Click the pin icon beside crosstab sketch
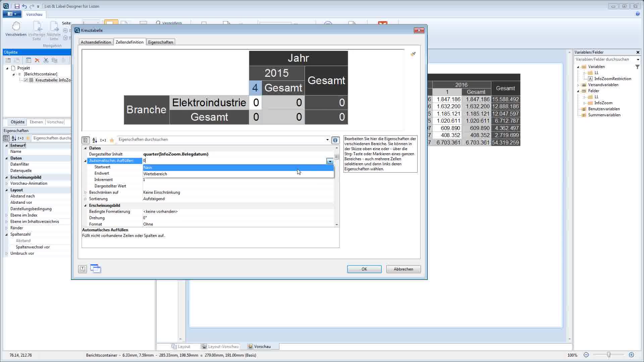 pyautogui.click(x=413, y=54)
